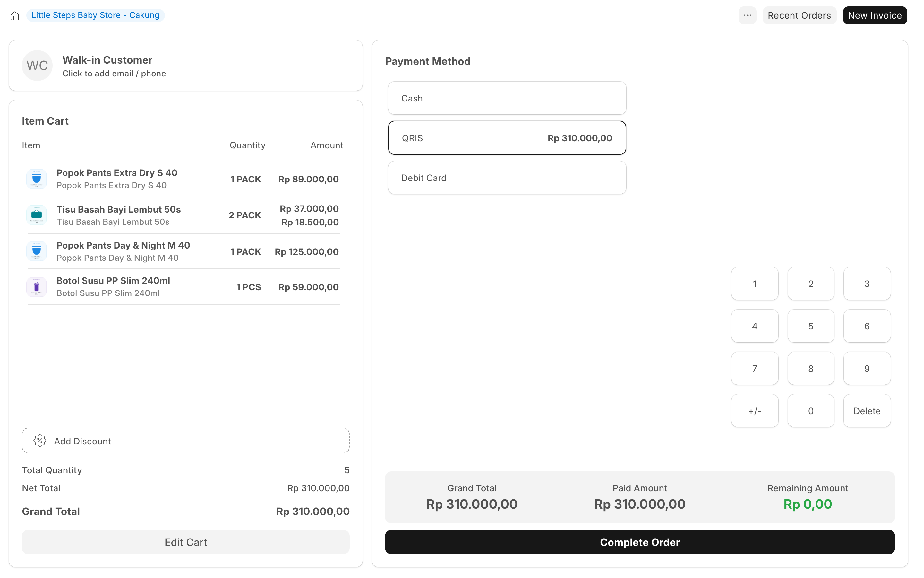This screenshot has width=924, height=578.
Task: Click Remaining Amount Rp 0,00 value
Action: pos(808,504)
